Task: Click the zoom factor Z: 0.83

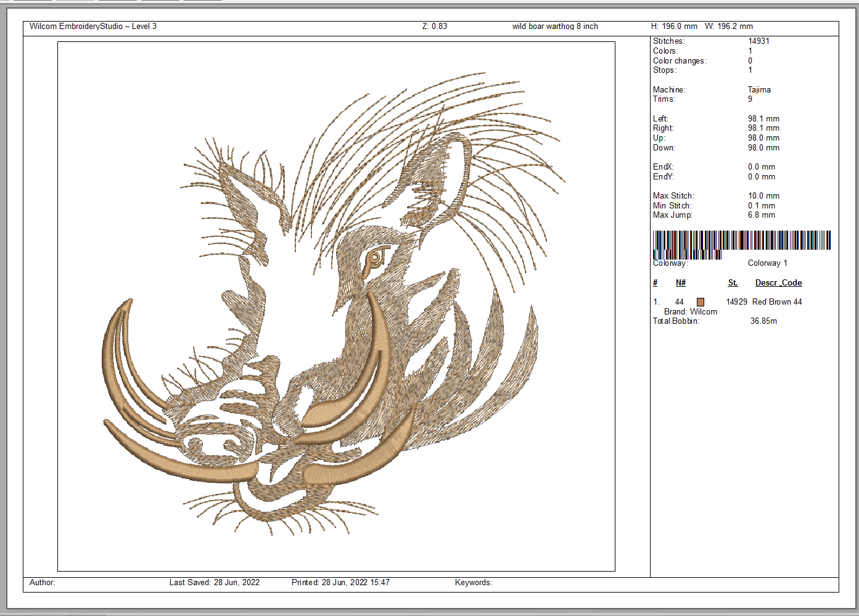Action: [x=434, y=27]
